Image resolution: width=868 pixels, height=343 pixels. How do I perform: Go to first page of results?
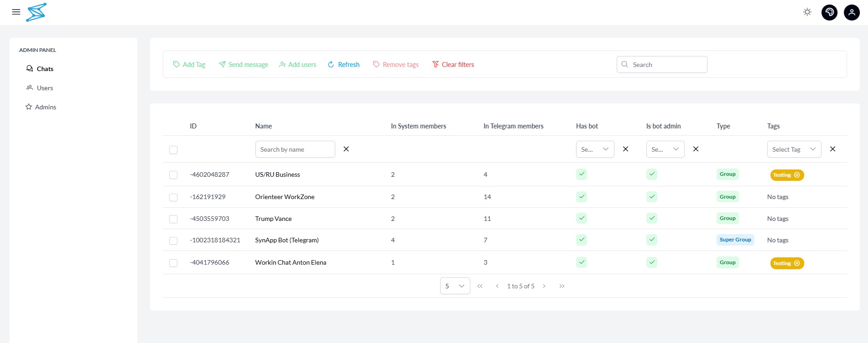(480, 286)
